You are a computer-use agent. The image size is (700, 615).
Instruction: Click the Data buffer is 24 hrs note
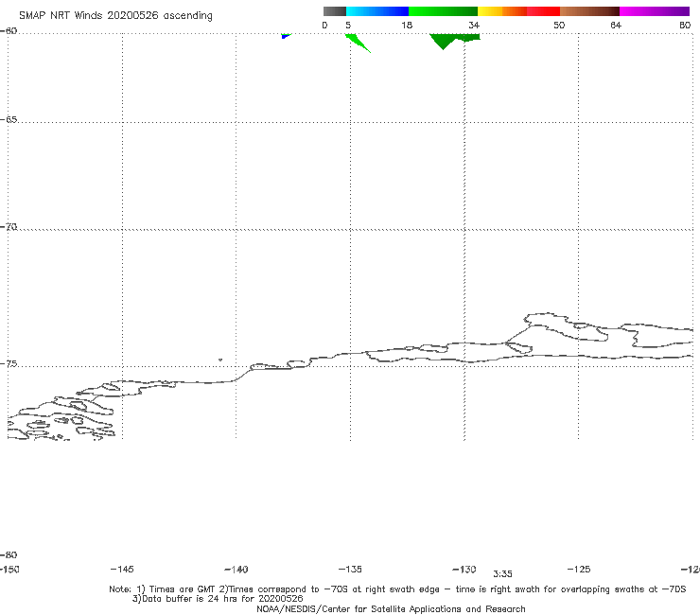click(x=218, y=599)
